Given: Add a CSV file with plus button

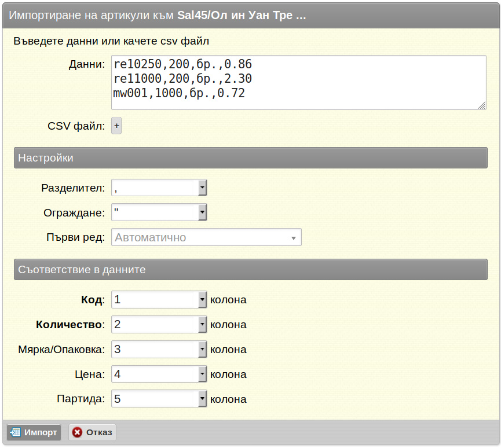Looking at the screenshot, I should pos(116,126).
